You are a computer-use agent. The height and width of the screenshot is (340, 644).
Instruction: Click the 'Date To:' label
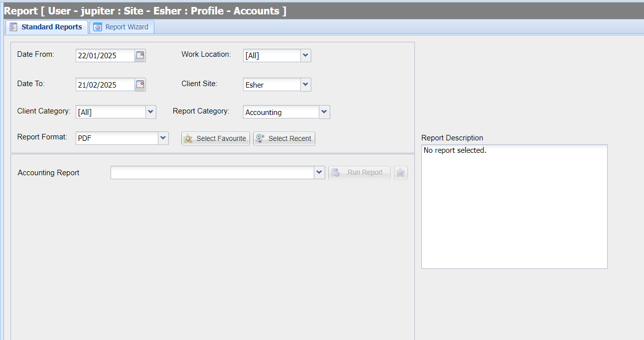(x=31, y=84)
